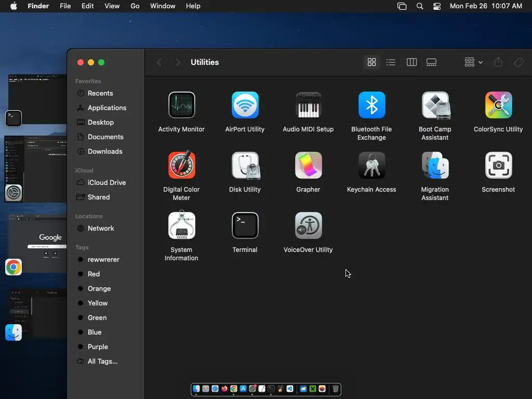Viewport: 532px width, 399px height.
Task: Select ColorSync Utility icon
Action: (x=498, y=105)
